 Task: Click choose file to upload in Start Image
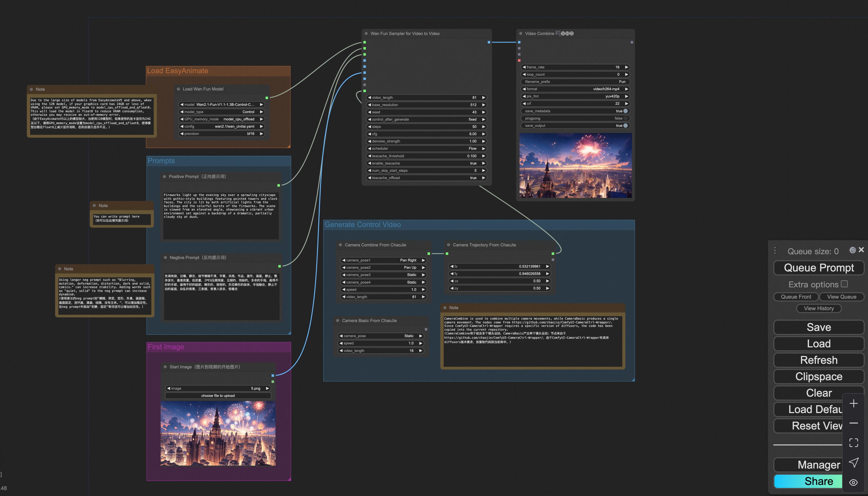tap(218, 396)
